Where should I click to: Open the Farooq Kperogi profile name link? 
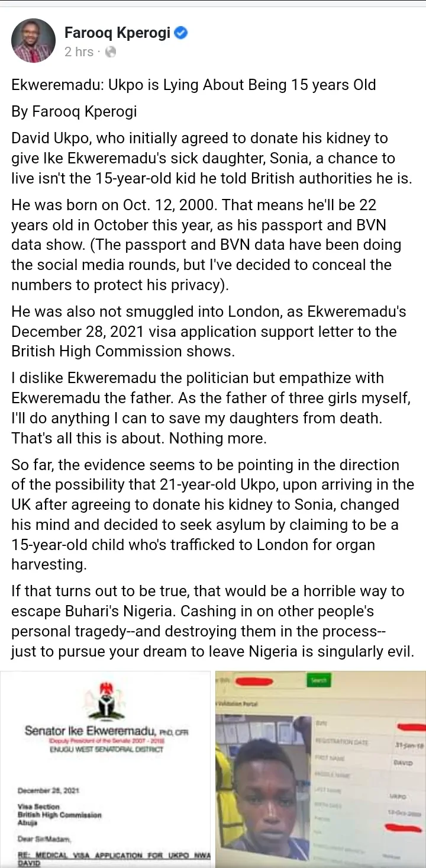point(118,33)
